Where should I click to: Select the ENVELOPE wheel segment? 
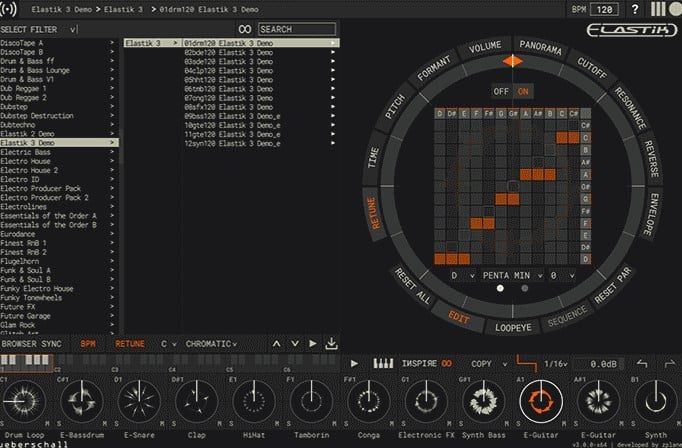651,215
